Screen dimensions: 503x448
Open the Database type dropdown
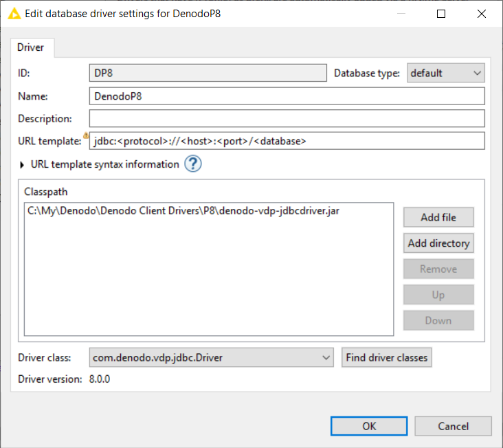(x=445, y=73)
